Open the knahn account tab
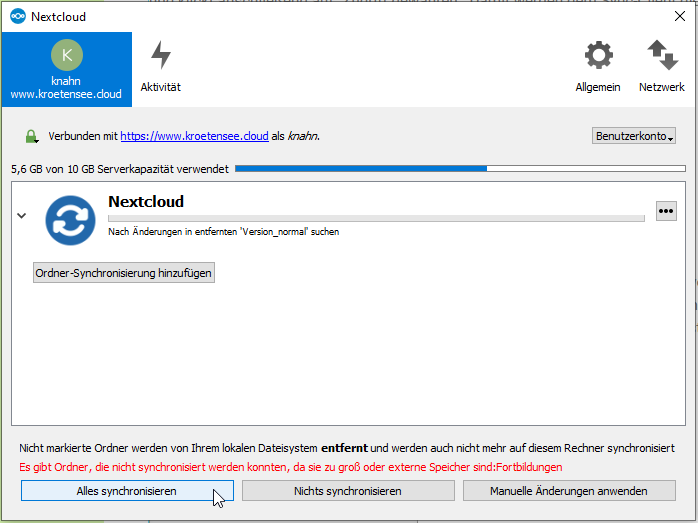698x523 pixels. click(x=67, y=69)
